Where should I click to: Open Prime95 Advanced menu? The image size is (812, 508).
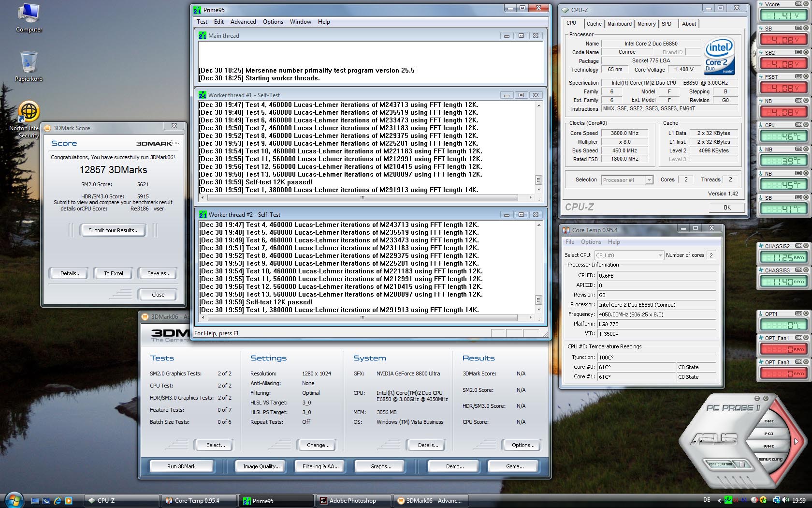point(243,22)
